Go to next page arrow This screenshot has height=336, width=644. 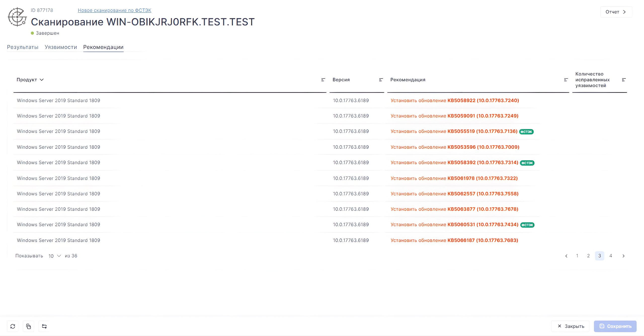[623, 256]
